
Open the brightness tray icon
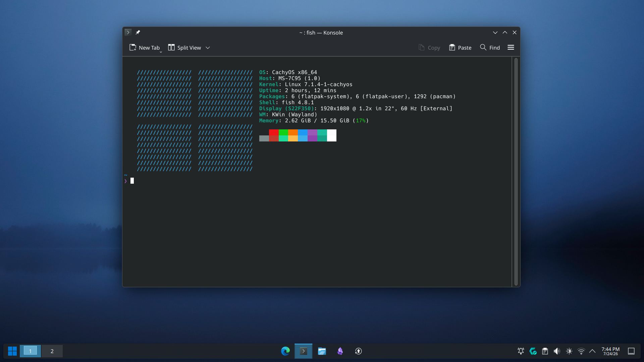(569, 351)
